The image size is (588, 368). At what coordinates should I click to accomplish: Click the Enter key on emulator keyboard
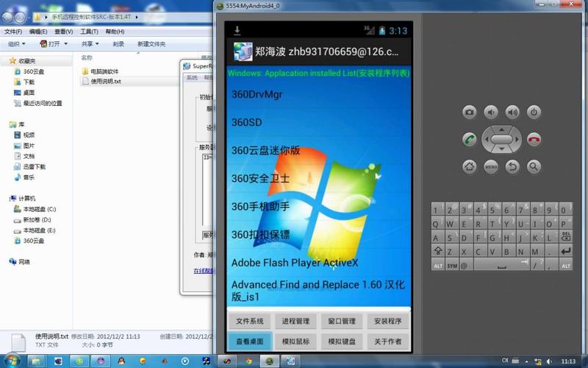tap(565, 250)
